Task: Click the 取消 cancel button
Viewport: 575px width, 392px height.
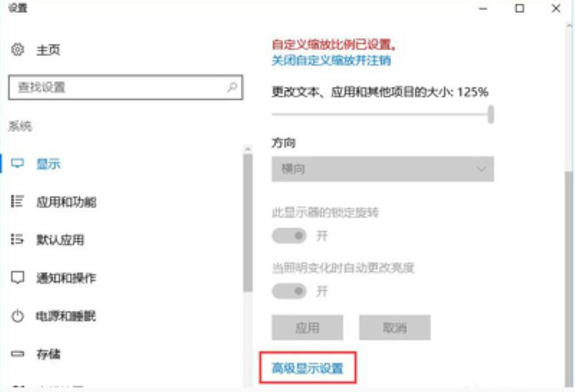Action: pyautogui.click(x=395, y=327)
